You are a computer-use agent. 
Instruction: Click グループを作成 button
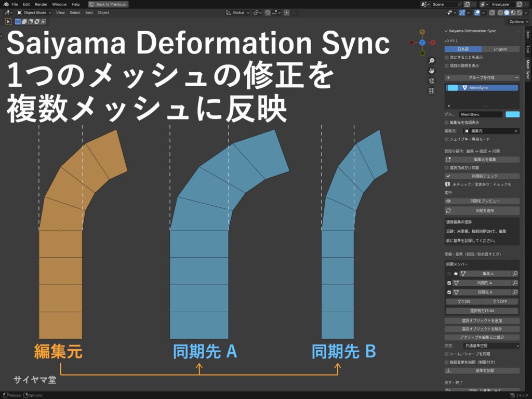click(x=478, y=78)
